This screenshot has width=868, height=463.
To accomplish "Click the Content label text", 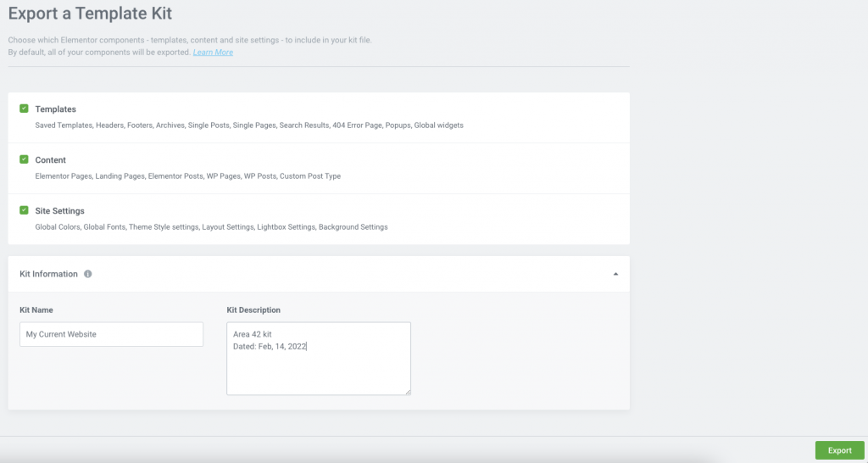I will click(50, 160).
